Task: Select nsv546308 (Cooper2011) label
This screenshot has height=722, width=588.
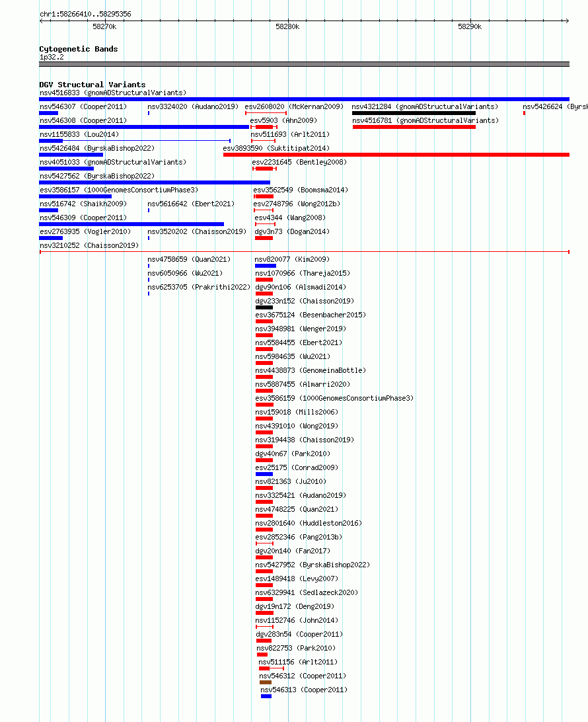Action: pos(83,120)
